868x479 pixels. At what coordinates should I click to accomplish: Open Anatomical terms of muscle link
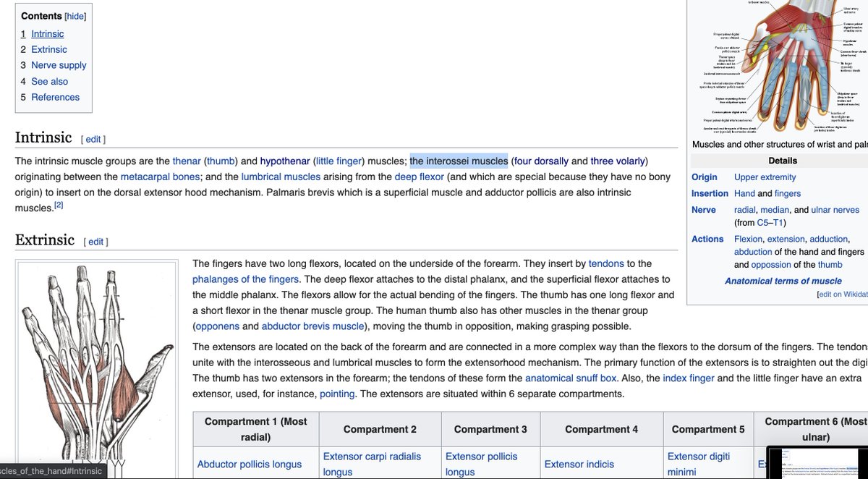(x=783, y=281)
